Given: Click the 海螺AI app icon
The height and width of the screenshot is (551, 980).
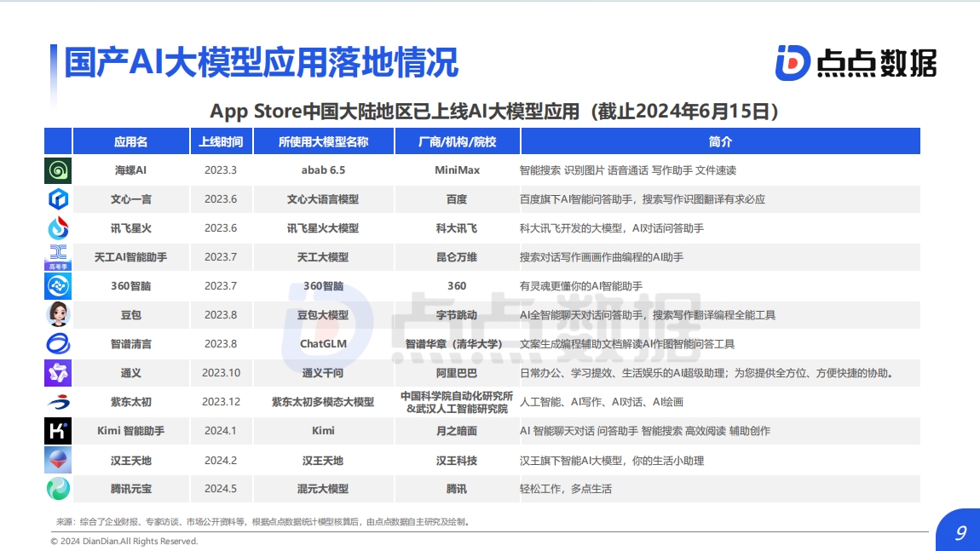Looking at the screenshot, I should (58, 170).
